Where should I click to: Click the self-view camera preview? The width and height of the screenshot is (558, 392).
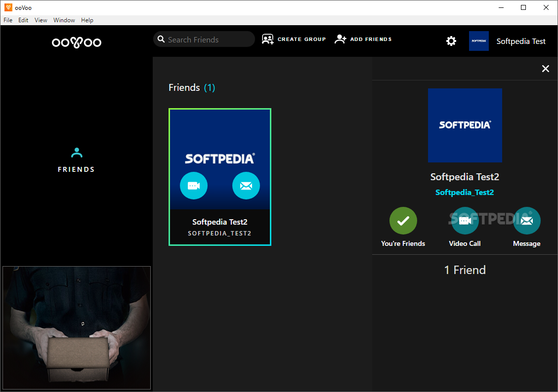[77, 328]
